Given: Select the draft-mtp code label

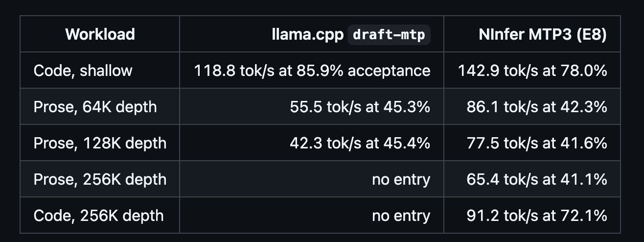Looking at the screenshot, I should (x=389, y=34).
